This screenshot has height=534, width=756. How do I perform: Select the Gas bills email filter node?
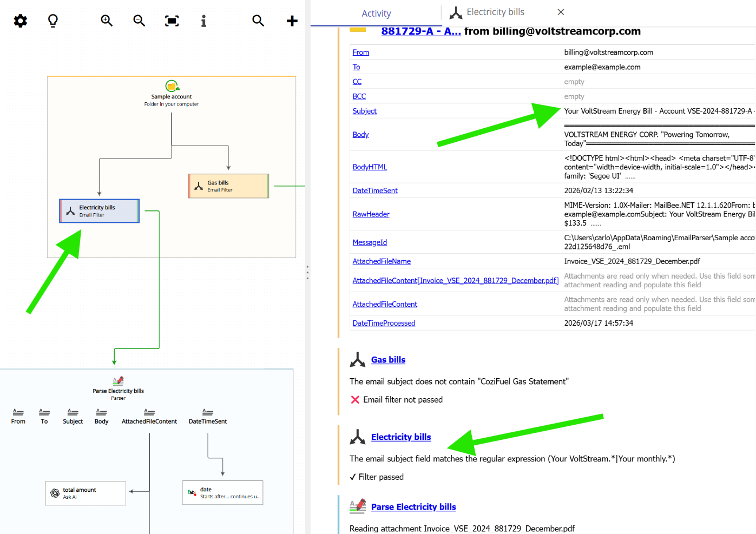tap(228, 186)
